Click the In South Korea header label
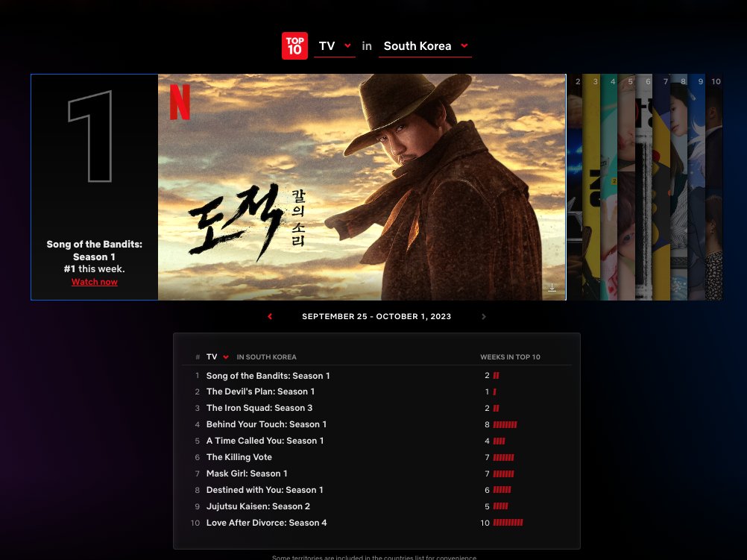The width and height of the screenshot is (747, 560). (x=266, y=357)
